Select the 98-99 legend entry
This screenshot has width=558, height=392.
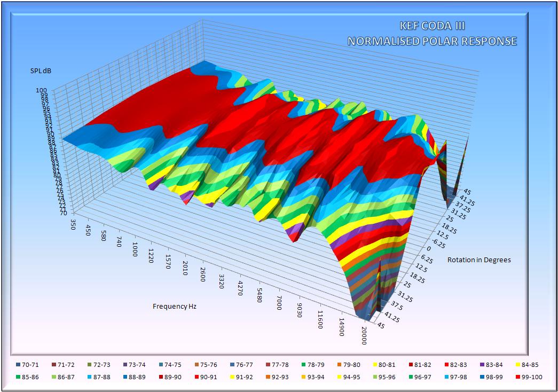coord(491,377)
